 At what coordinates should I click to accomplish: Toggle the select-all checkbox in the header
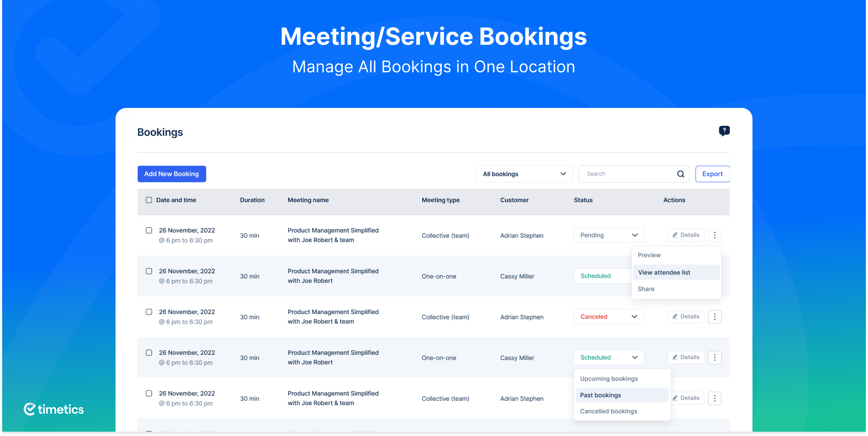[149, 200]
